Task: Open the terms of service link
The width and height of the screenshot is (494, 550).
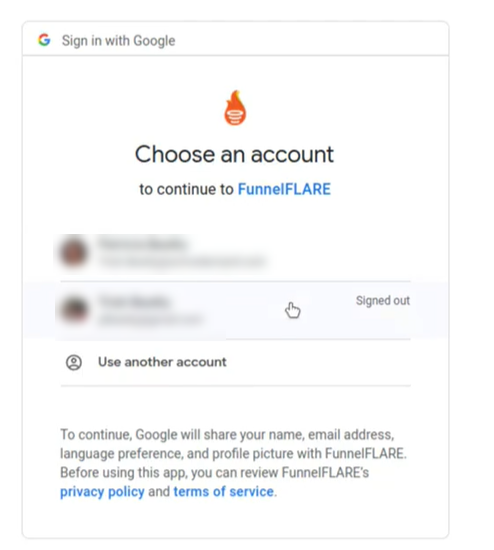Action: click(x=223, y=491)
